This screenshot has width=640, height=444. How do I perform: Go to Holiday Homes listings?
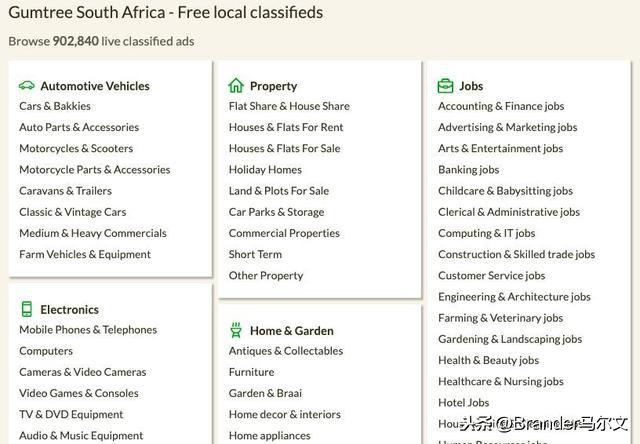pyautogui.click(x=265, y=170)
